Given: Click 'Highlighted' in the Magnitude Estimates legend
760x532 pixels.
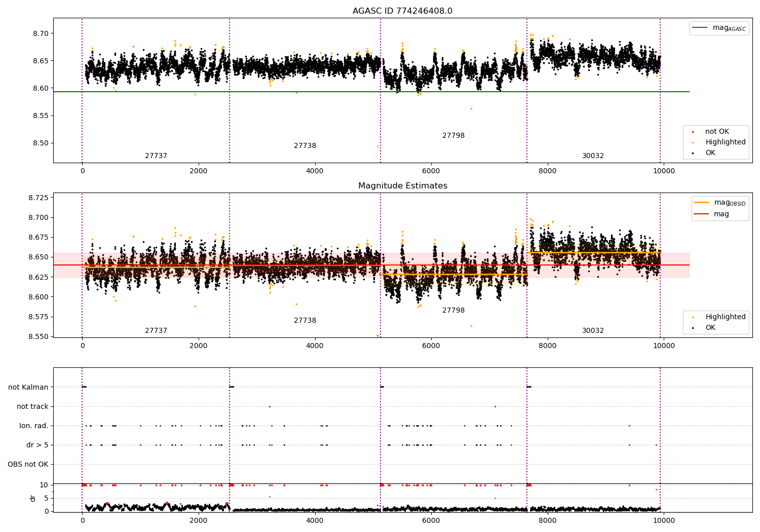Looking at the screenshot, I should [x=726, y=317].
